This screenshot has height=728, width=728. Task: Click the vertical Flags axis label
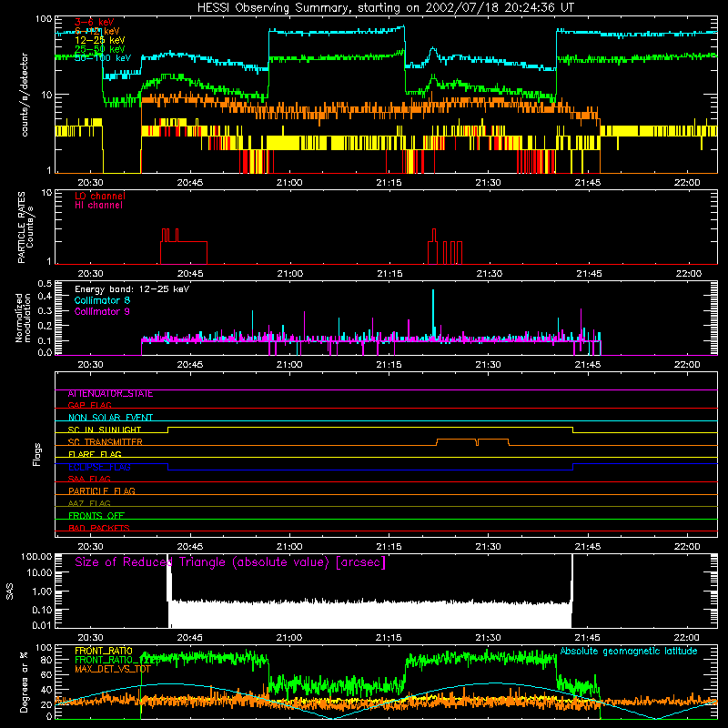37,454
